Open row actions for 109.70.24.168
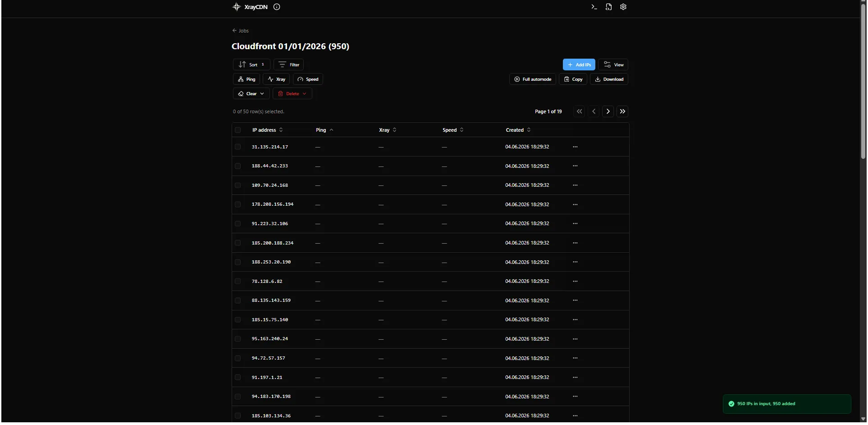Image resolution: width=868 pixels, height=425 pixels. tap(575, 185)
